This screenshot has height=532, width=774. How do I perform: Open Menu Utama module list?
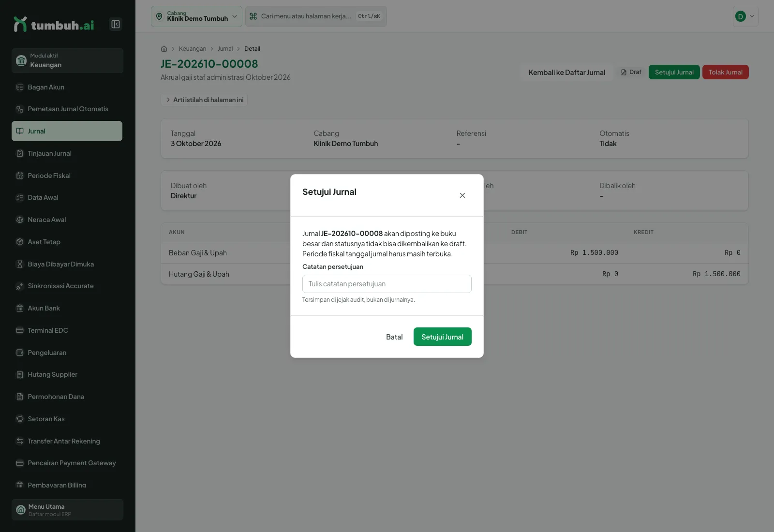(x=67, y=510)
